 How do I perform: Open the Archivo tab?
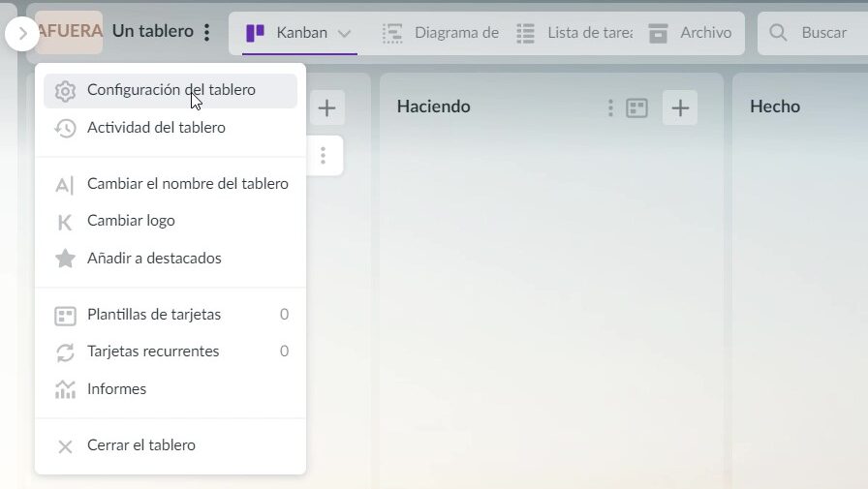pyautogui.click(x=691, y=33)
